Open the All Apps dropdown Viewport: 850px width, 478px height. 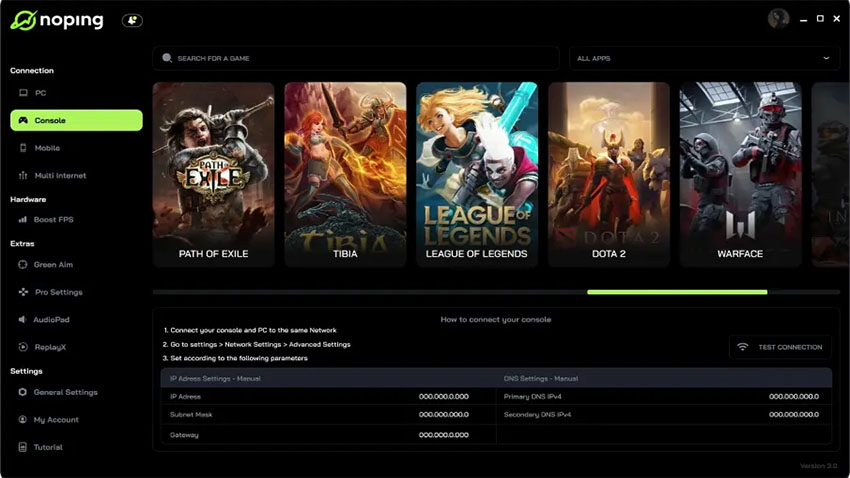pos(704,58)
